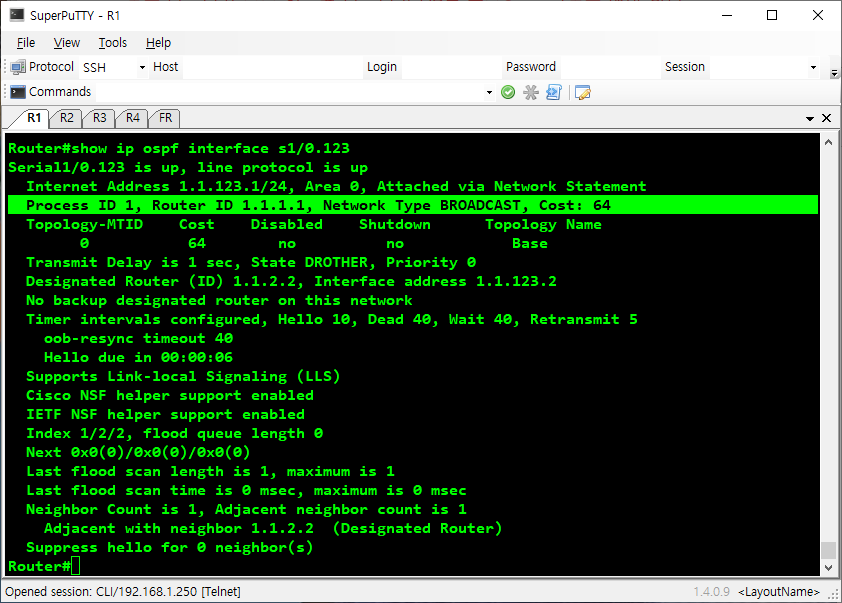The image size is (842, 603).
Task: Click the green send command checkmark icon
Action: [507, 92]
